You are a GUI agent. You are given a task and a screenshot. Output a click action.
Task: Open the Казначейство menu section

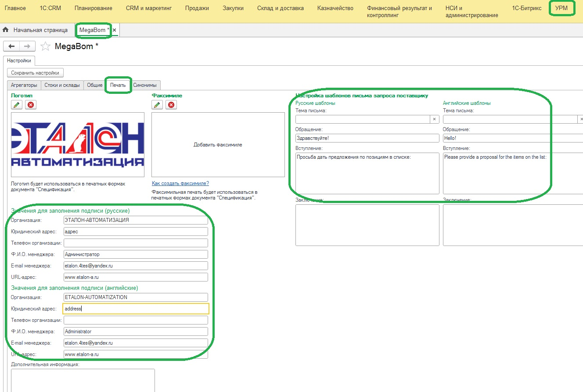click(335, 8)
